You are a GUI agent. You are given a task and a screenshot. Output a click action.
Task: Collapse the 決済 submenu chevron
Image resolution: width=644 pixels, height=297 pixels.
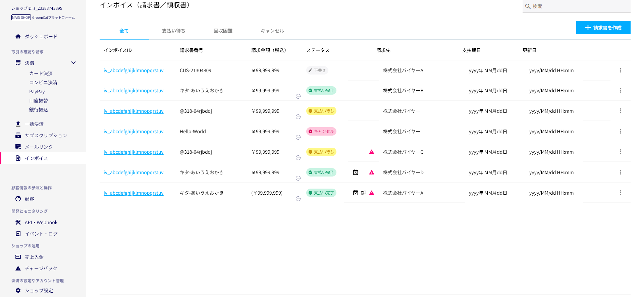[x=73, y=63]
